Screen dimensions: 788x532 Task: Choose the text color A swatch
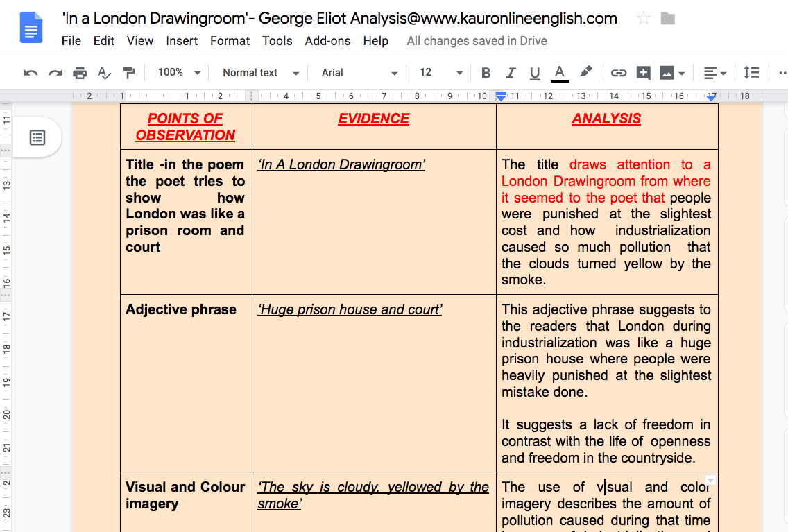pyautogui.click(x=559, y=74)
